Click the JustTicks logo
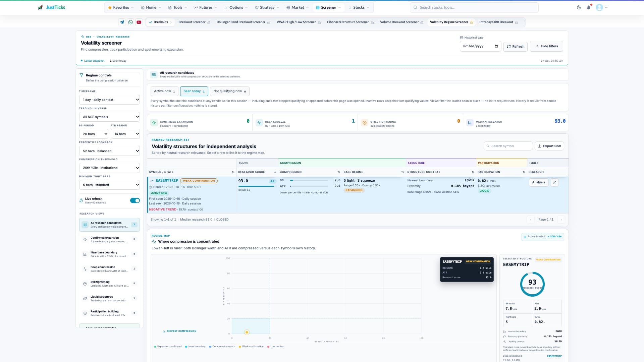The width and height of the screenshot is (644, 362). coord(51,7)
